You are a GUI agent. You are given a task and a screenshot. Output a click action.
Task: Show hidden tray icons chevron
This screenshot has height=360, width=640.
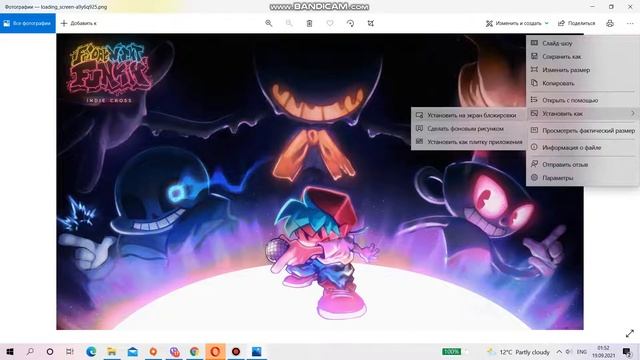tap(559, 352)
